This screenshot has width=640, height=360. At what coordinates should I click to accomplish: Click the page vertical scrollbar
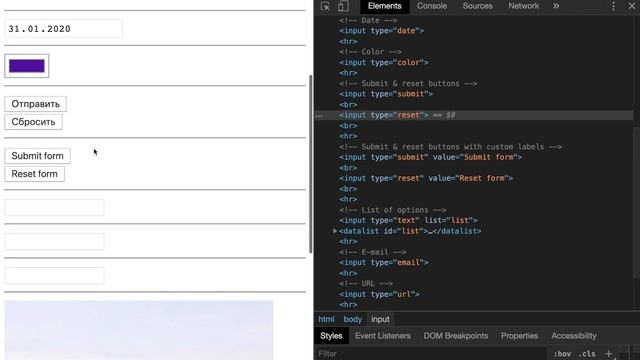[x=311, y=163]
